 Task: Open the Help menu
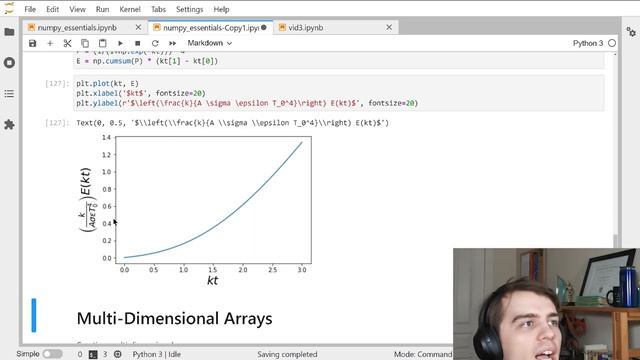coord(221,9)
